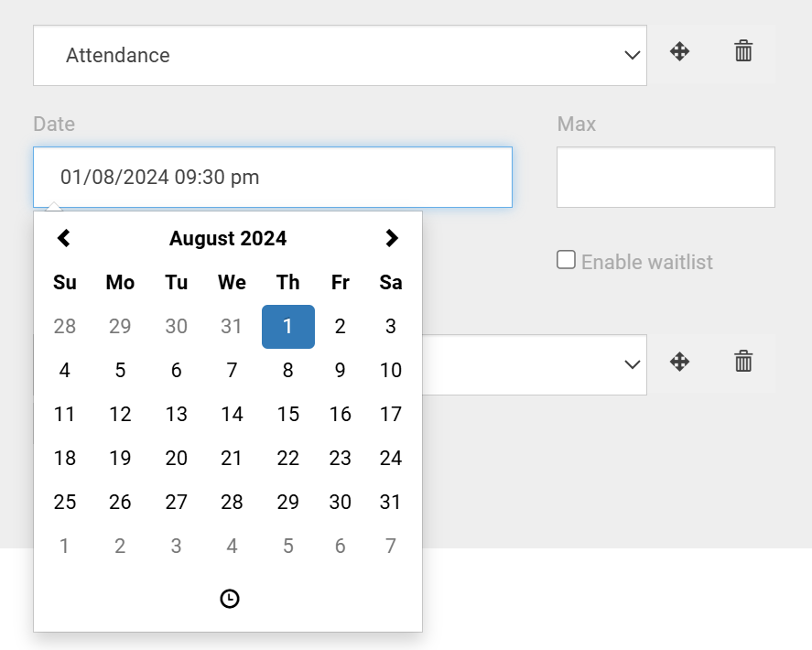Choose August 18 date
The width and height of the screenshot is (812, 650).
coord(64,459)
